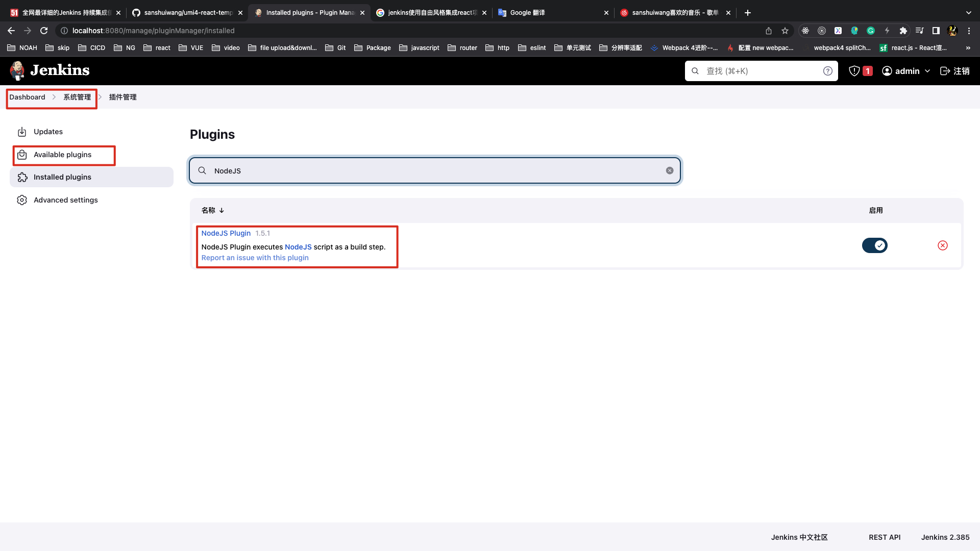Open the admin user dropdown arrow

927,71
